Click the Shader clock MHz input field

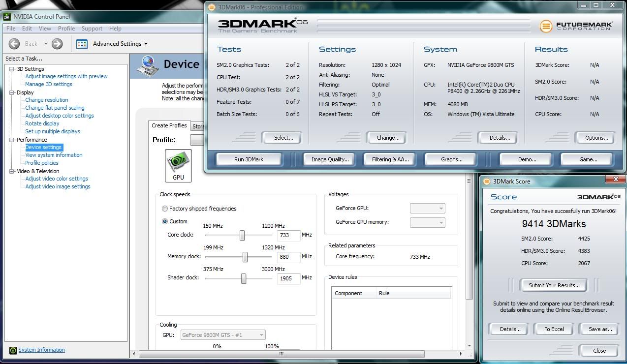288,278
